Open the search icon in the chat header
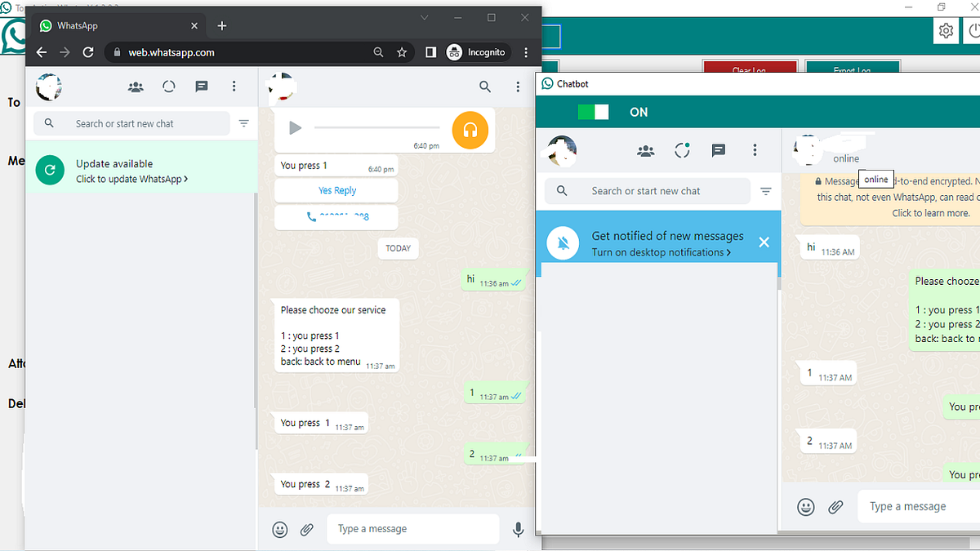 [x=485, y=87]
